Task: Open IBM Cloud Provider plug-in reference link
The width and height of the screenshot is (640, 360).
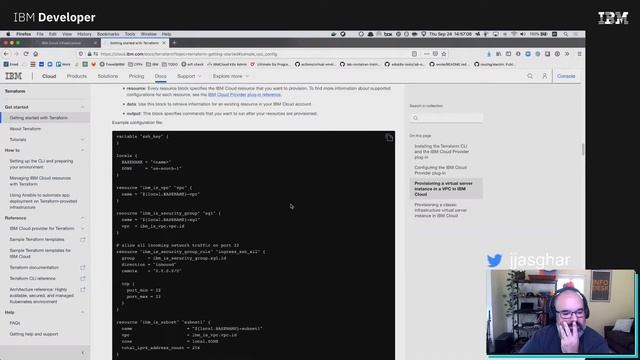Action: pos(244,95)
